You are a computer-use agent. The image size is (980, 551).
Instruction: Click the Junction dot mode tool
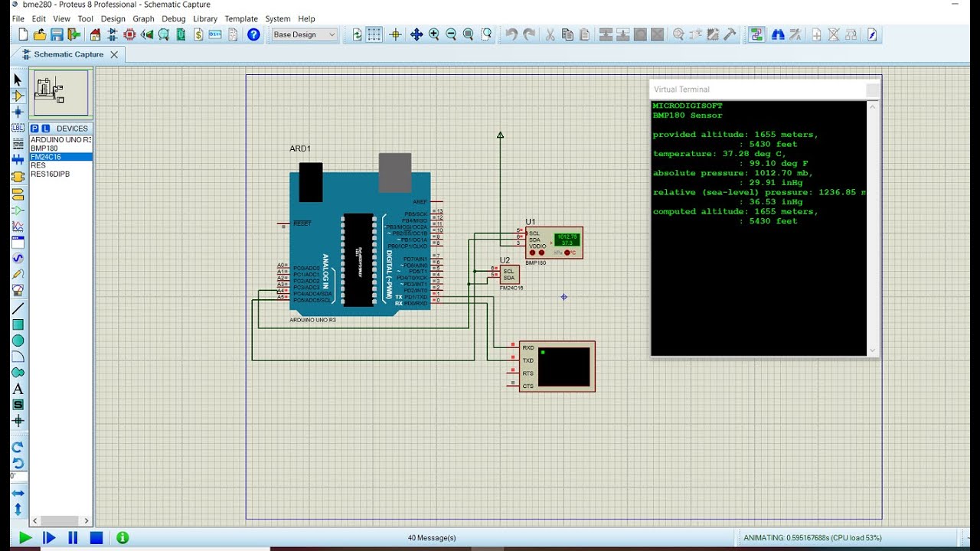(x=18, y=112)
